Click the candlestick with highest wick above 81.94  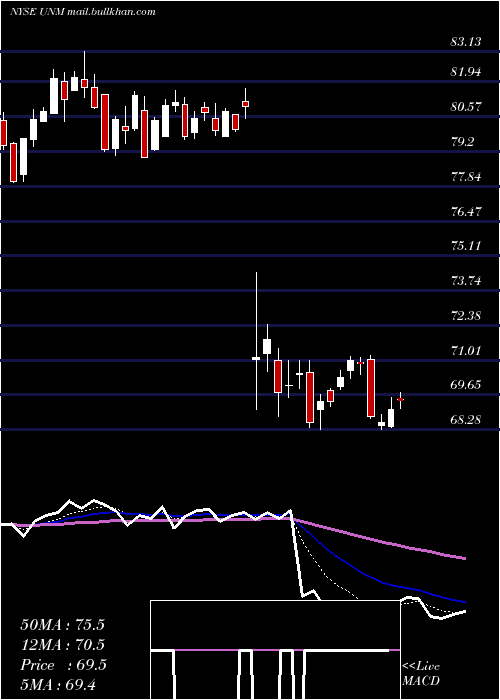pos(84,74)
